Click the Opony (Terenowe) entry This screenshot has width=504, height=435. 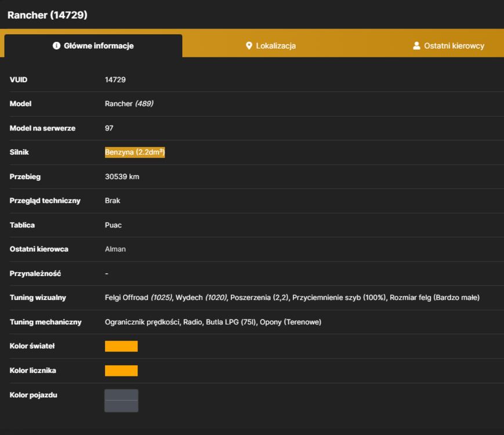click(x=290, y=322)
